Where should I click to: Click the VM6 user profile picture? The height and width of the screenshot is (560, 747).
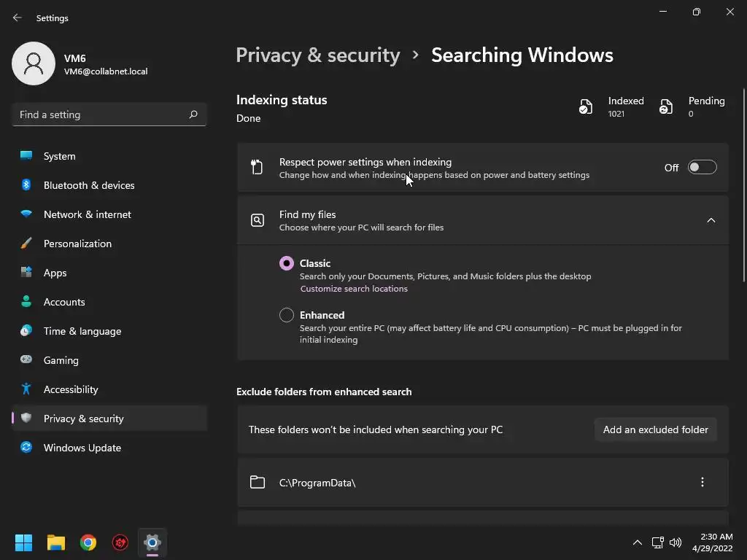click(x=34, y=63)
